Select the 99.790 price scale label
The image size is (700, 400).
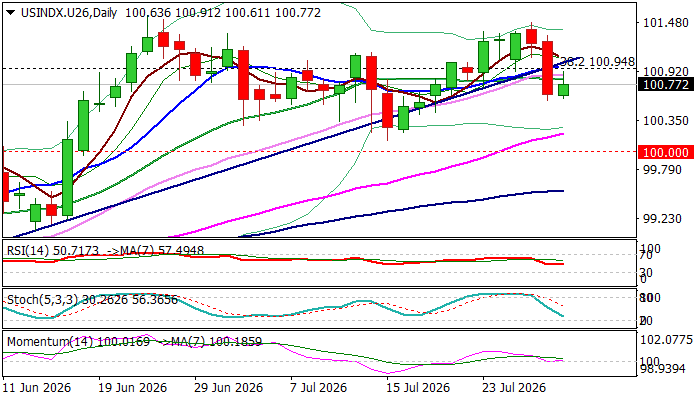click(x=662, y=170)
